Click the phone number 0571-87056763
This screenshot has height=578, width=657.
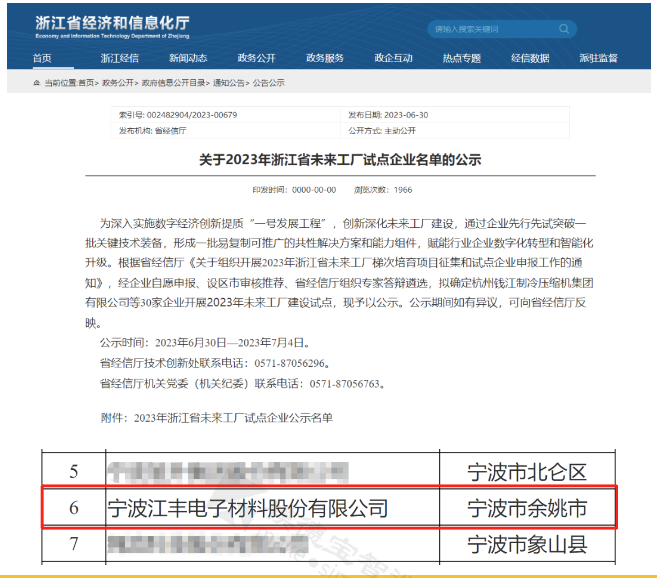pyautogui.click(x=345, y=384)
